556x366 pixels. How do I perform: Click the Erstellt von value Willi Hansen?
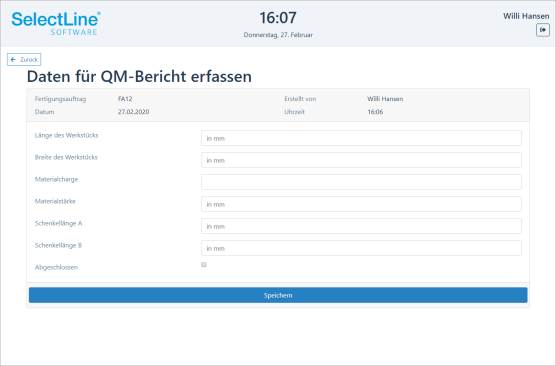(385, 99)
